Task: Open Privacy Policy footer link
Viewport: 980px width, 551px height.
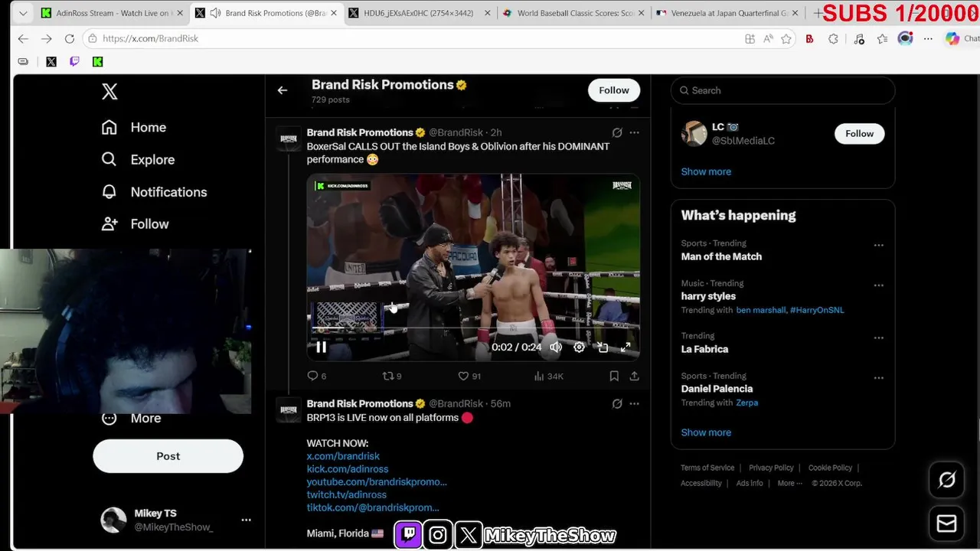Action: (x=771, y=468)
